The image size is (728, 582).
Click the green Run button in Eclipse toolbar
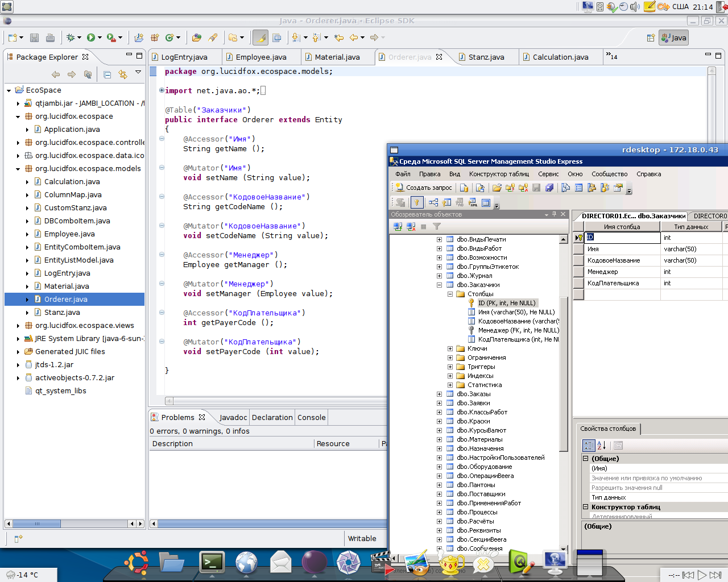[x=91, y=38]
